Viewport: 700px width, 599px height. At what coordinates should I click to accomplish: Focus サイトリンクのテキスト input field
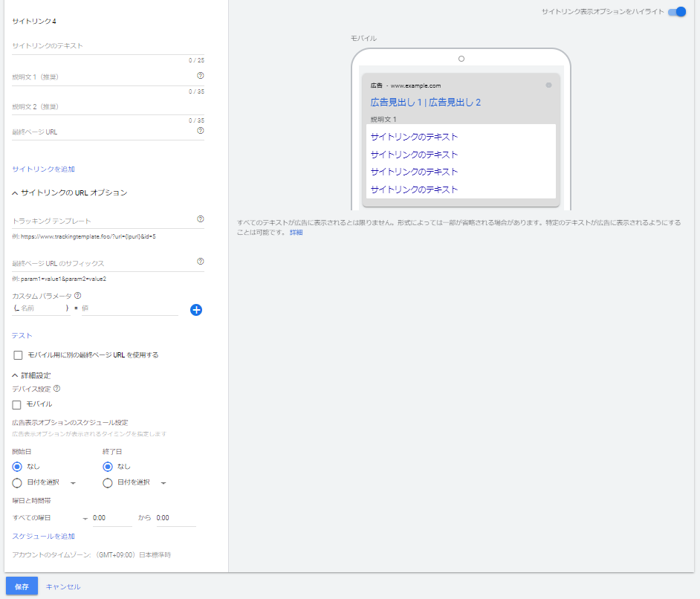tap(108, 46)
